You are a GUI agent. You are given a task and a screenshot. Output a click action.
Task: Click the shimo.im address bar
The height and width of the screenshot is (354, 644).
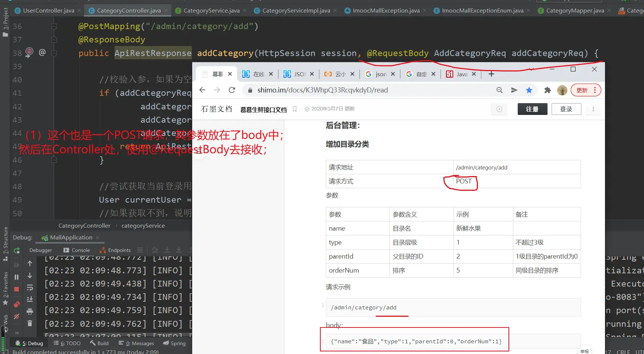tap(368, 90)
